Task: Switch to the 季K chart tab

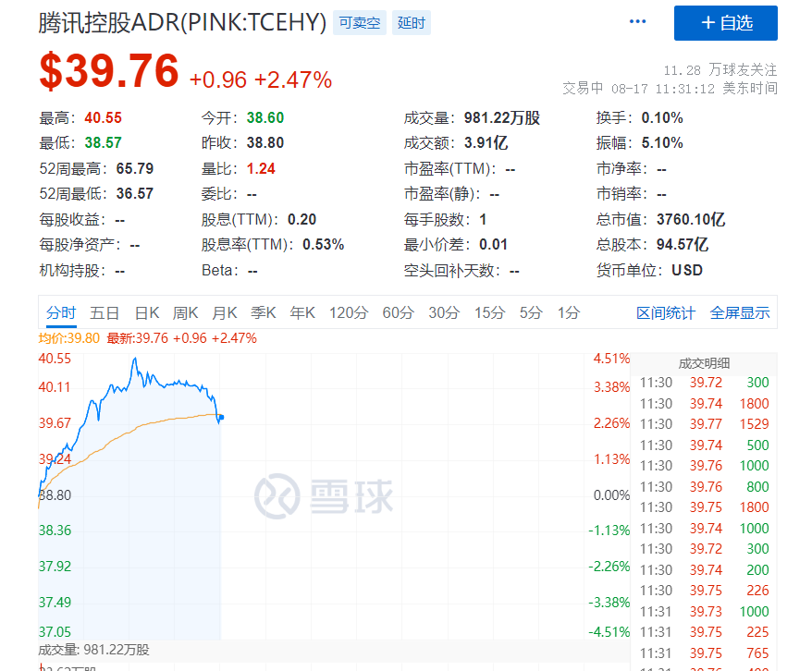Action: tap(263, 312)
